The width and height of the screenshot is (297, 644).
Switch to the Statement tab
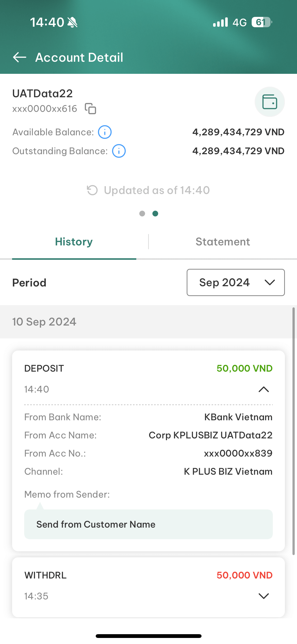pyautogui.click(x=223, y=242)
